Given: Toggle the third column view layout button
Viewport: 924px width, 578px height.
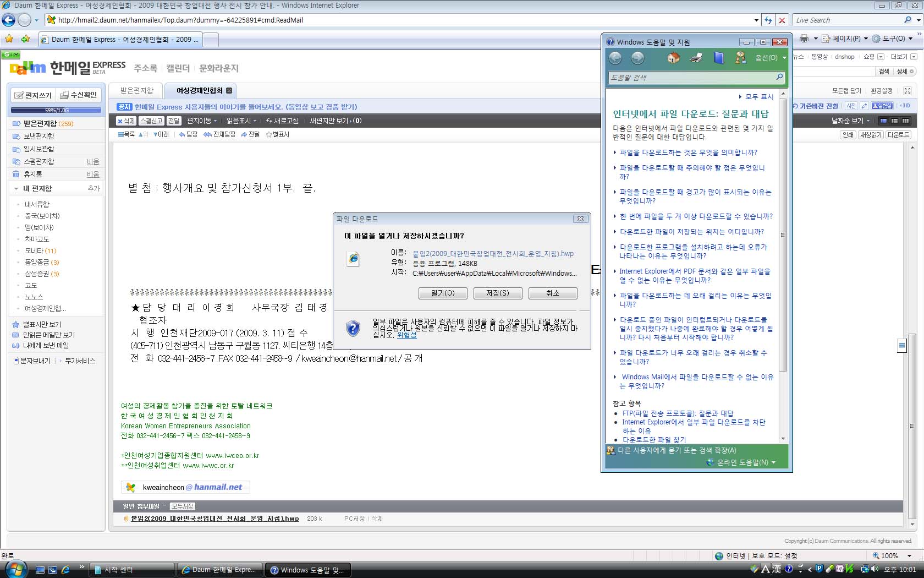Looking at the screenshot, I should point(905,121).
